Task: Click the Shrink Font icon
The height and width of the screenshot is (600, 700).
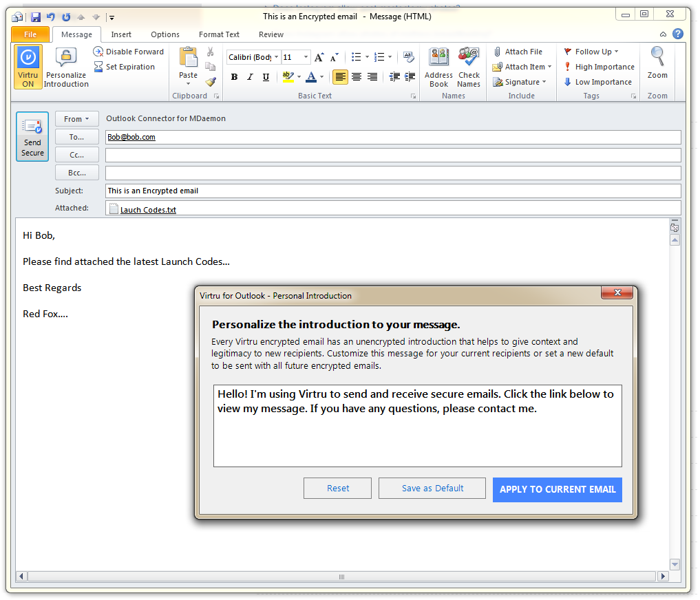Action: (x=335, y=57)
